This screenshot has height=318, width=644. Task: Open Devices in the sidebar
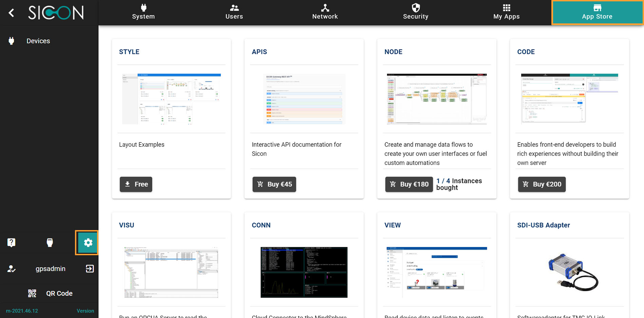coord(38,41)
